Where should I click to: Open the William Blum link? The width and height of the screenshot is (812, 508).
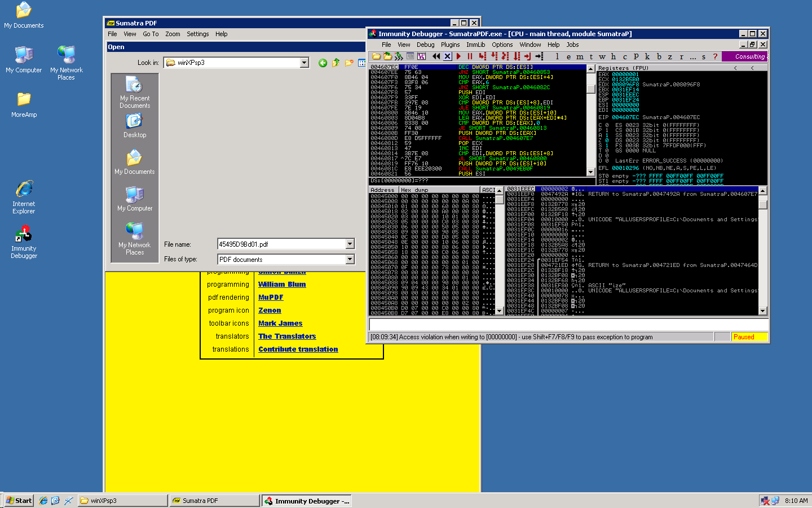282,284
